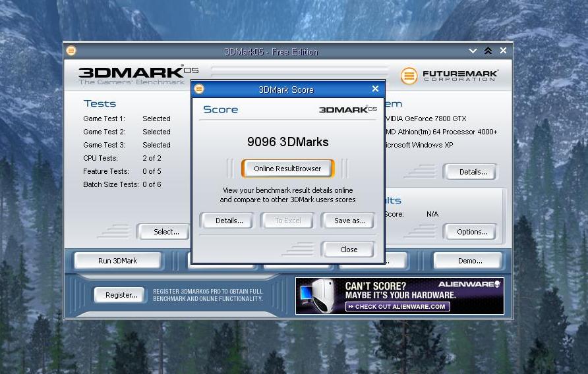Click 'Batch Size Tests:' label
Image resolution: width=588 pixels, height=374 pixels.
point(111,184)
